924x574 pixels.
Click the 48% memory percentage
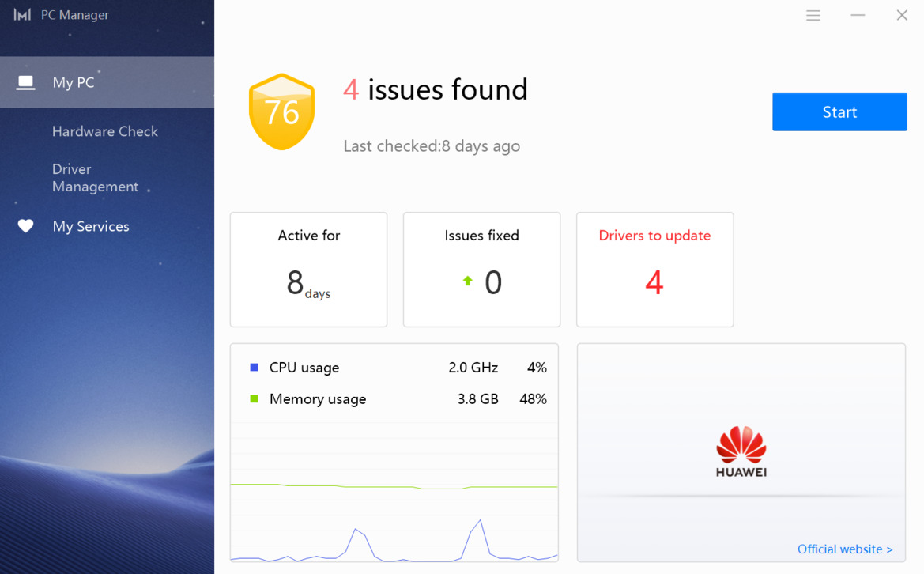pyautogui.click(x=534, y=399)
